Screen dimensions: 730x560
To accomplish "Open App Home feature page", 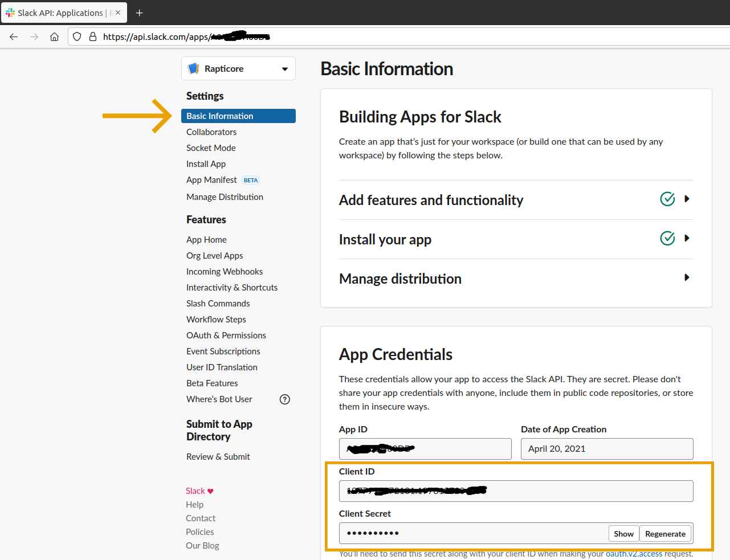I will [206, 240].
